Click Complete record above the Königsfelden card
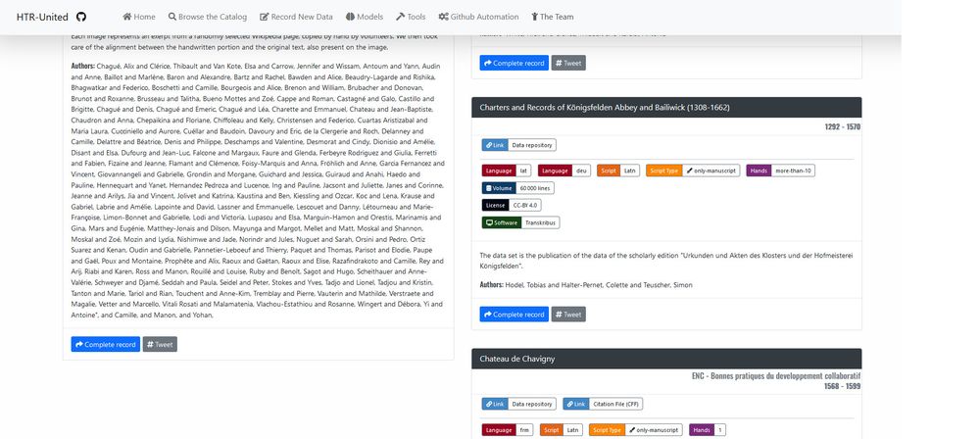 click(514, 63)
